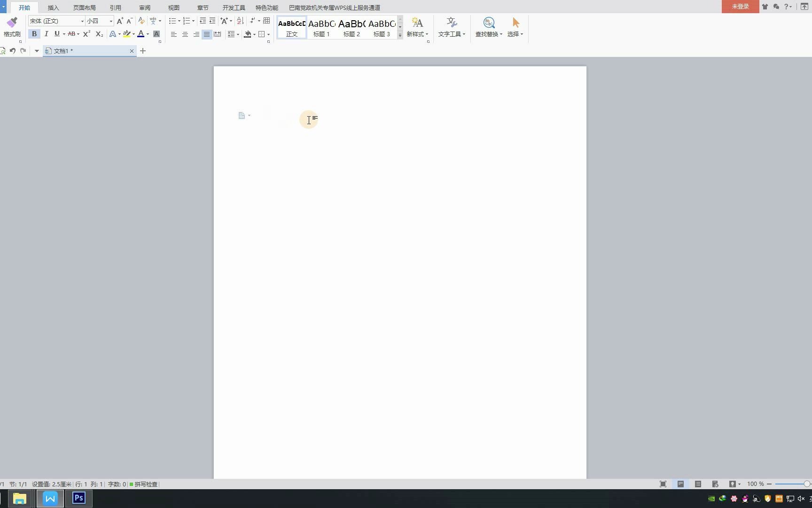The width and height of the screenshot is (812, 508).
Task: Apply subscript X₂
Action: point(99,34)
